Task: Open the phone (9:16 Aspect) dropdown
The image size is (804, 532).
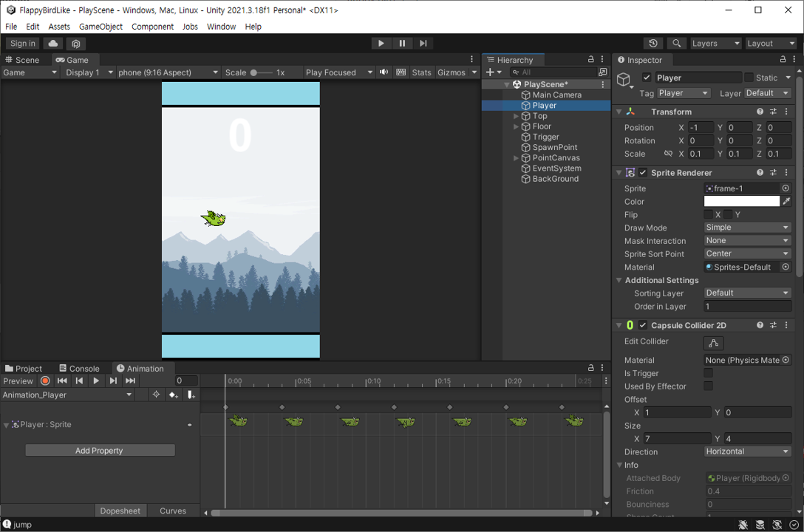Action: point(168,72)
